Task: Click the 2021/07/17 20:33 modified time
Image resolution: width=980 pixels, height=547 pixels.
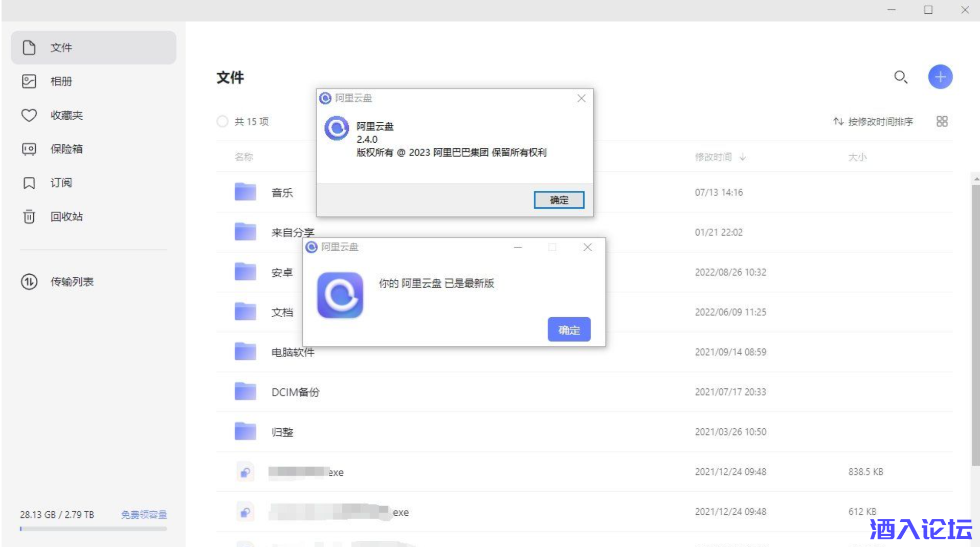Action: tap(730, 392)
